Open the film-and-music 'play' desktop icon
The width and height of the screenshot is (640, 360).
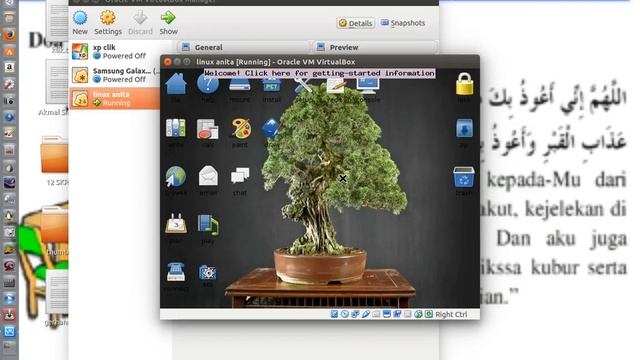tap(208, 225)
